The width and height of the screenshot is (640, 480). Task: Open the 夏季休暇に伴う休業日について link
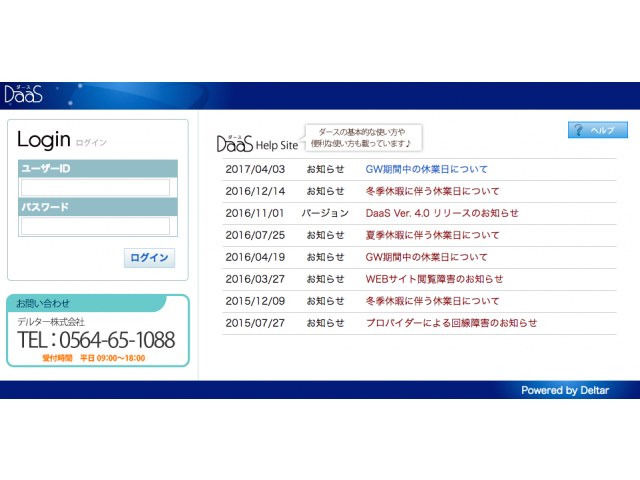pos(433,235)
